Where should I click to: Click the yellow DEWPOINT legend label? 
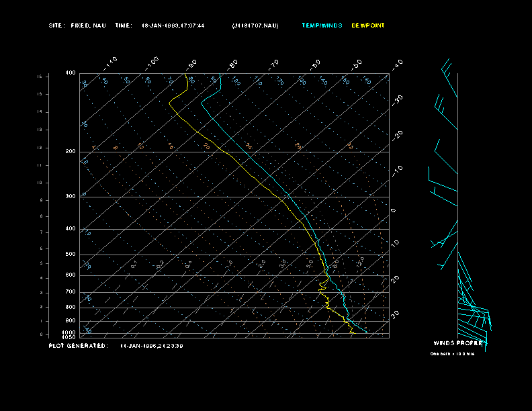click(x=368, y=26)
